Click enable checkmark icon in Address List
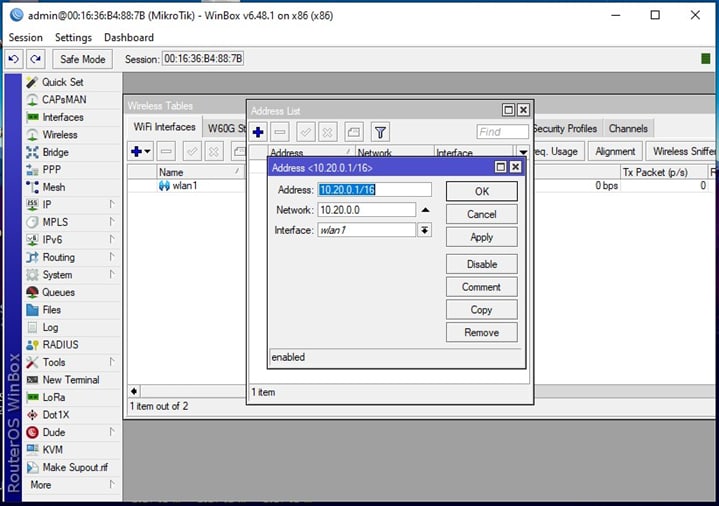 tap(305, 133)
